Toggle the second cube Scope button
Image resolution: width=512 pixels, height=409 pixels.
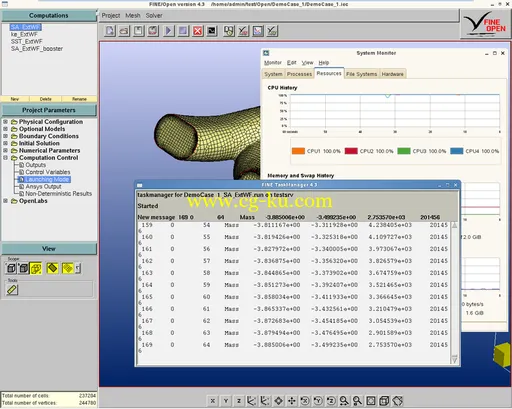pos(23,268)
